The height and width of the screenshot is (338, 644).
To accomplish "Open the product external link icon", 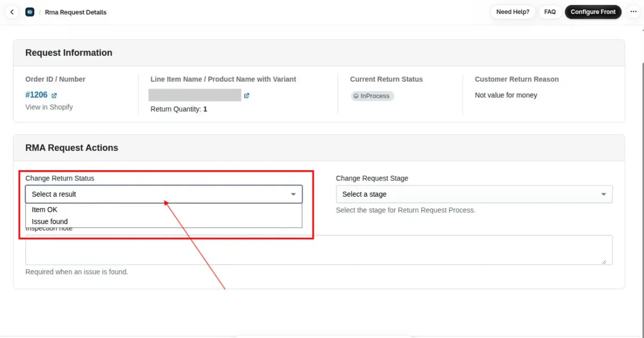I will [x=246, y=96].
